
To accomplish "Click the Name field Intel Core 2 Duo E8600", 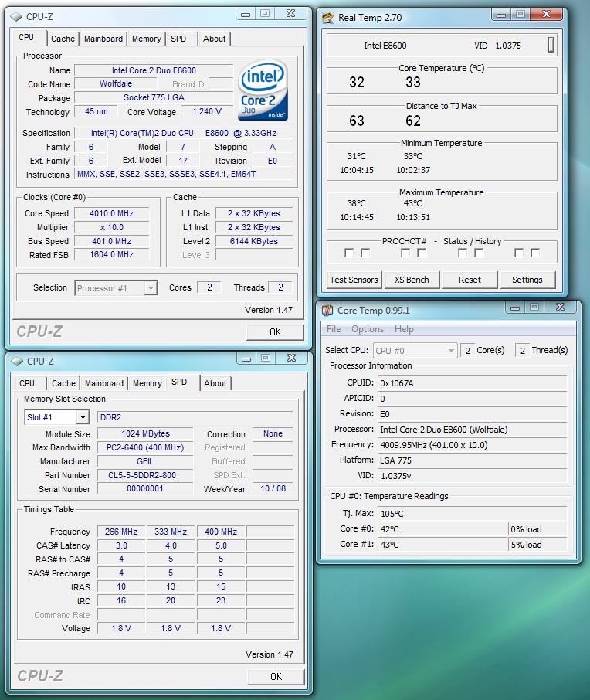I will tap(154, 70).
